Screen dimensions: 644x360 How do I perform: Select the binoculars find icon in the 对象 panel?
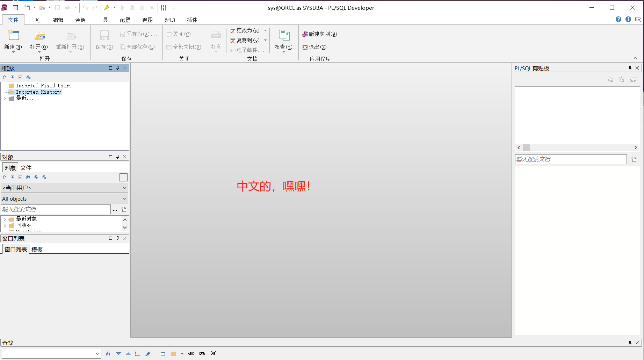click(28, 177)
